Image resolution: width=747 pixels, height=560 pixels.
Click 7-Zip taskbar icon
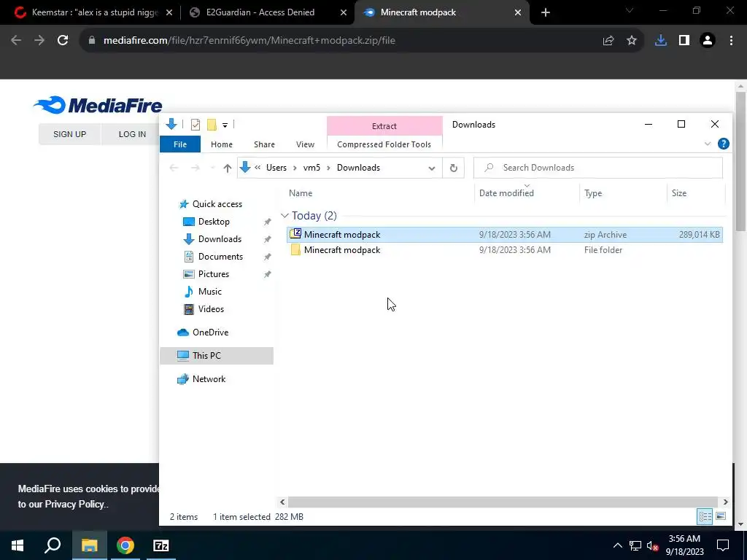pyautogui.click(x=161, y=545)
